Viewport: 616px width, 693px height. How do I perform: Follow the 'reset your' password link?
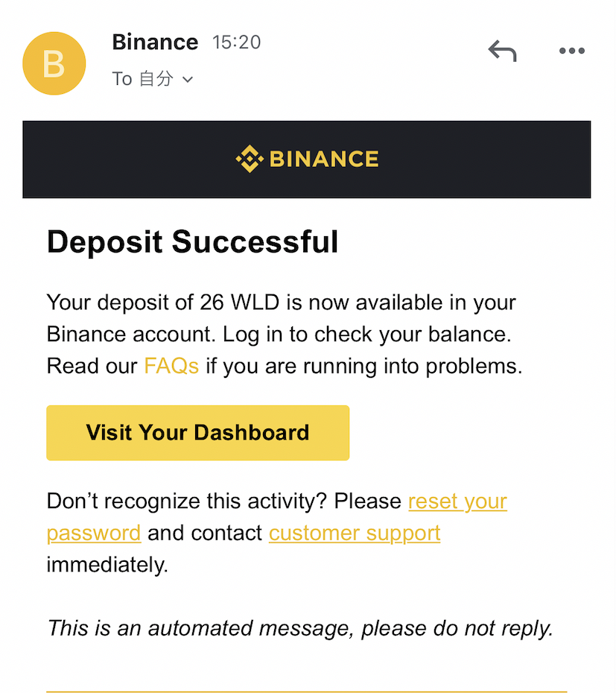(x=457, y=501)
